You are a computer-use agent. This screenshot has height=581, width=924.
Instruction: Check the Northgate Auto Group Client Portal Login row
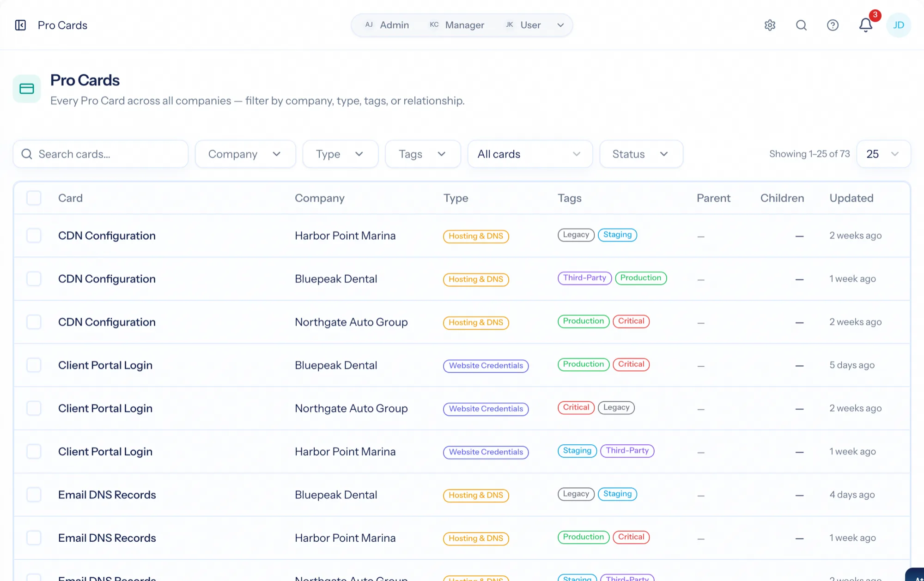click(34, 408)
